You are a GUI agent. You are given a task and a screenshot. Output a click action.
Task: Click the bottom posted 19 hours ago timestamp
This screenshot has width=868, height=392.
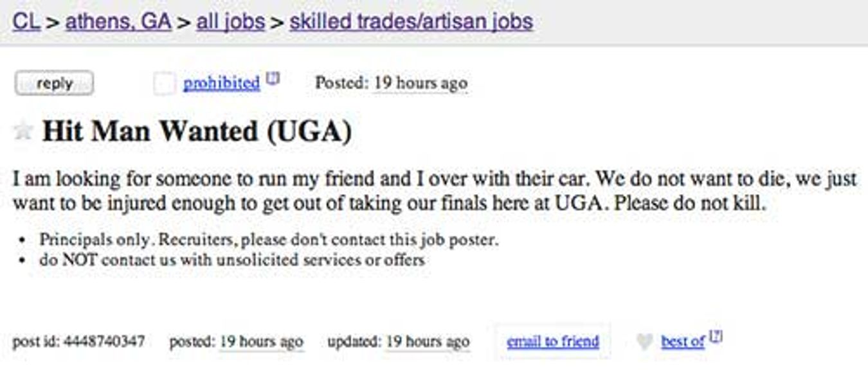[x=261, y=342]
